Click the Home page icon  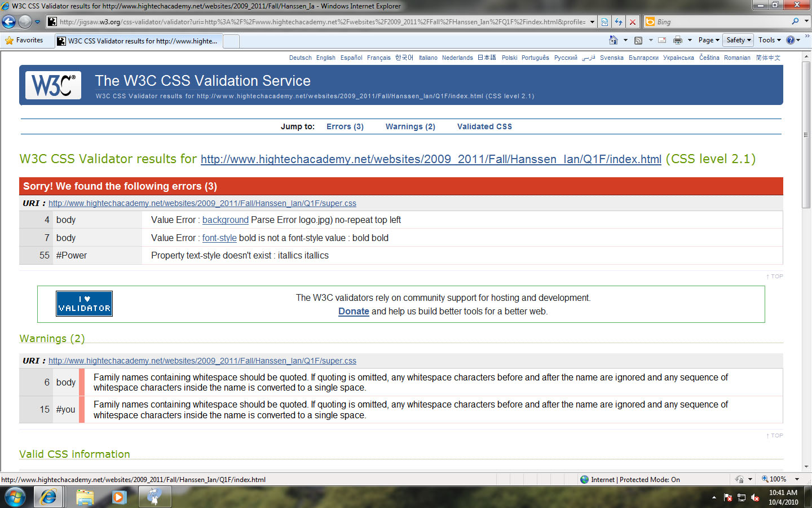point(614,40)
